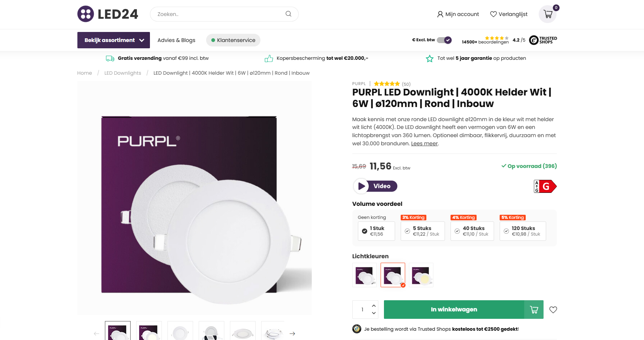Viewport: 644px width, 340px height.
Task: Expand the Bekijk assortiment dropdown
Action: click(113, 40)
